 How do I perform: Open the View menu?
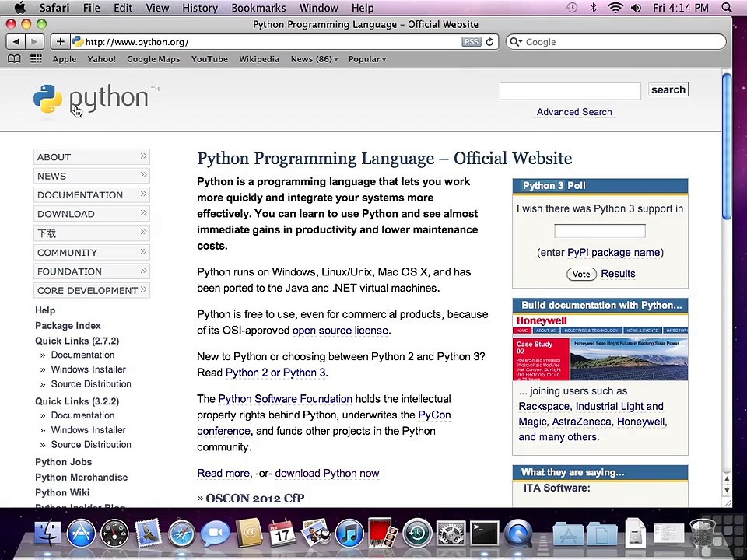157,8
